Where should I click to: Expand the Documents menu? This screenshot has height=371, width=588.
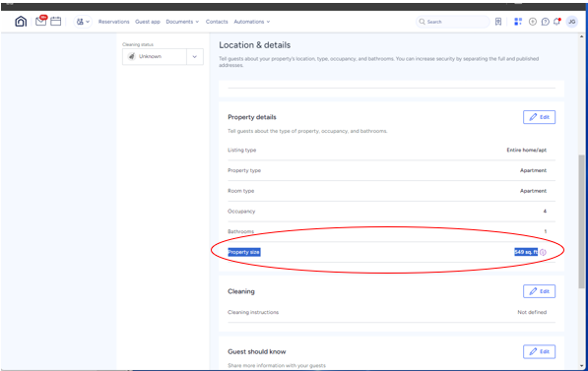182,22
